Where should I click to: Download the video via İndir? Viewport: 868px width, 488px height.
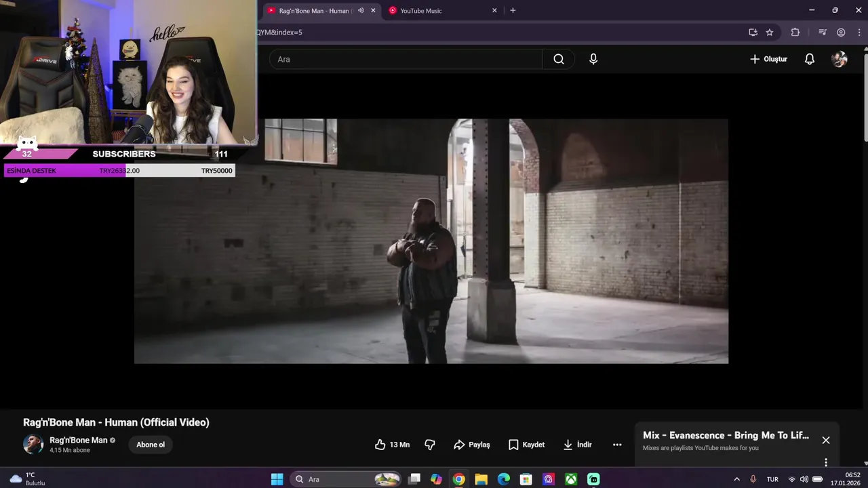point(577,445)
